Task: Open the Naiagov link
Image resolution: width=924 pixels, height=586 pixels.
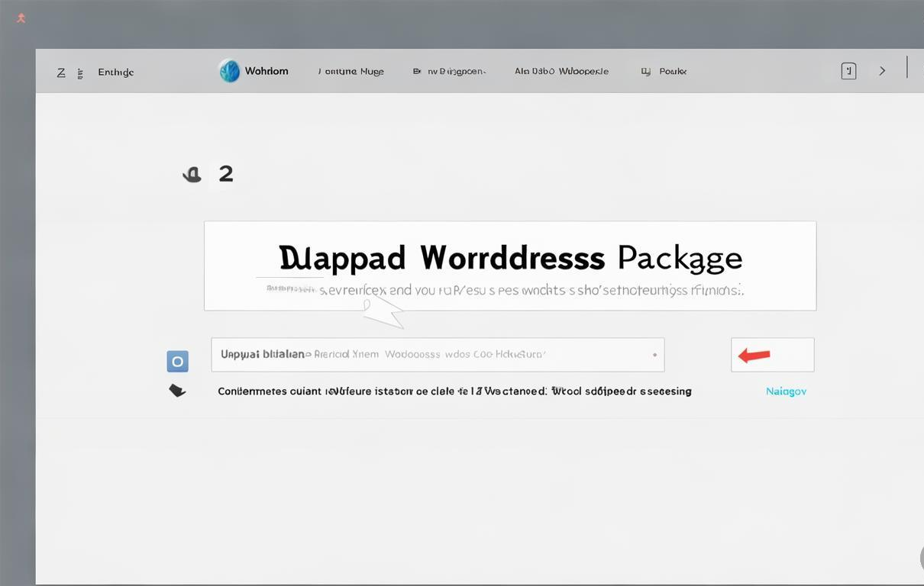Action: 786,391
